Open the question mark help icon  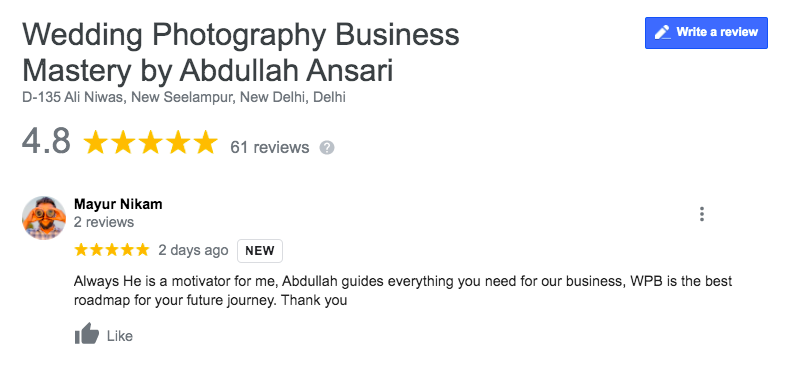(x=327, y=148)
